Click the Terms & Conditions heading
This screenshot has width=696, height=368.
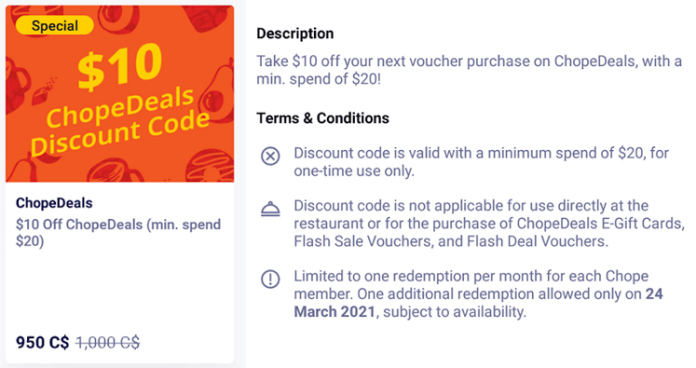(323, 118)
